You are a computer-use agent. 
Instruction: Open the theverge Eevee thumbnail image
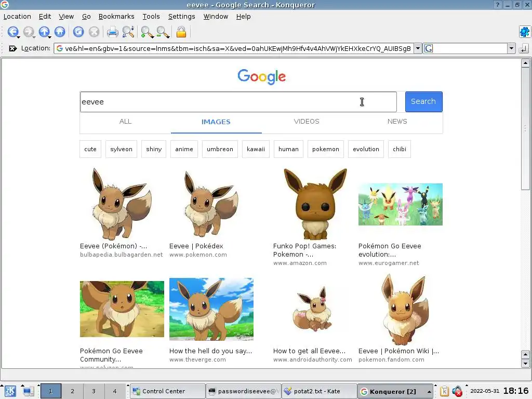pyautogui.click(x=211, y=309)
